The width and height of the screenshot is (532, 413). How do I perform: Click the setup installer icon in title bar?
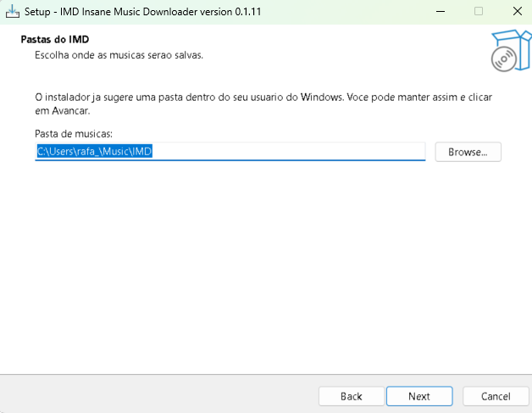tap(13, 12)
